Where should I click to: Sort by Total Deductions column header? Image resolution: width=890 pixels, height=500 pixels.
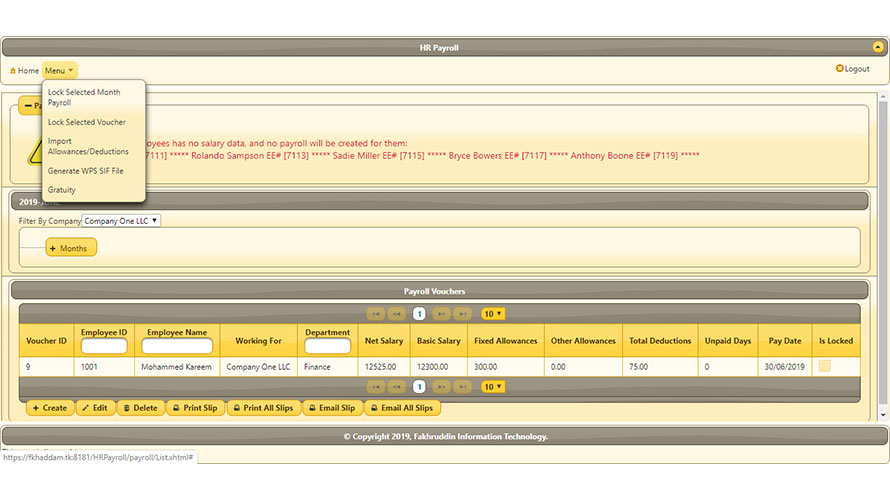coord(660,341)
